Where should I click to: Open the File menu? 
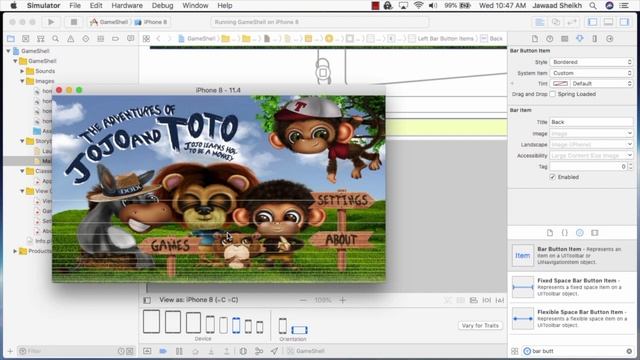click(x=75, y=6)
